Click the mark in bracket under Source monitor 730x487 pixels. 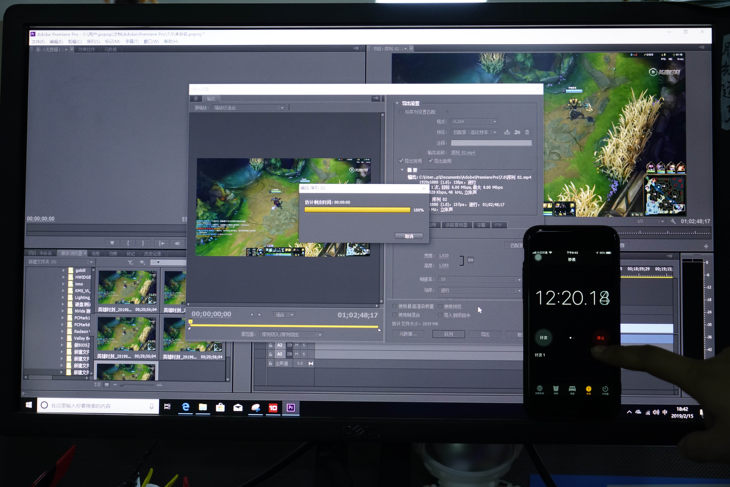[128, 243]
